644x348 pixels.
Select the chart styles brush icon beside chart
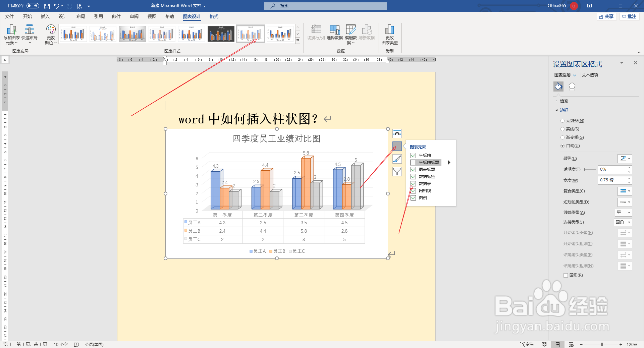pos(397,159)
